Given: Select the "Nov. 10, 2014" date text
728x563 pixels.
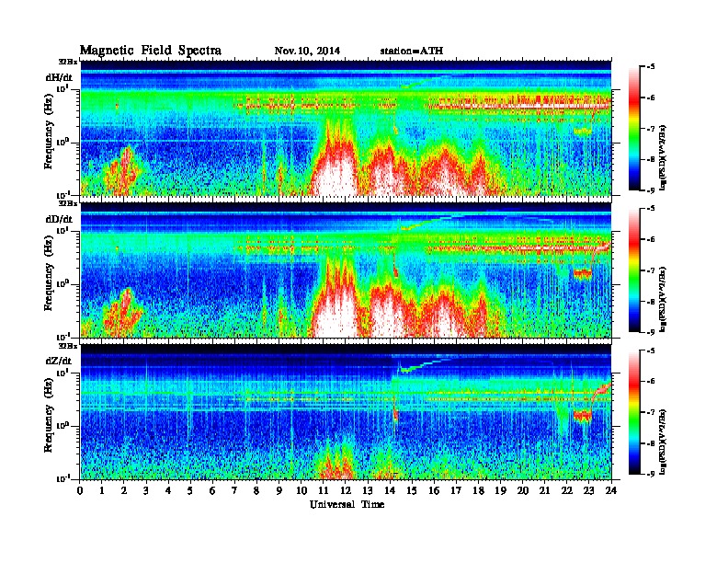Looking at the screenshot, I should click(307, 51).
